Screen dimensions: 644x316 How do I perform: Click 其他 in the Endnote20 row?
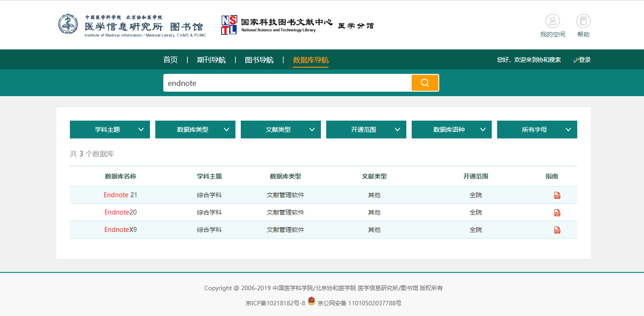pyautogui.click(x=374, y=212)
